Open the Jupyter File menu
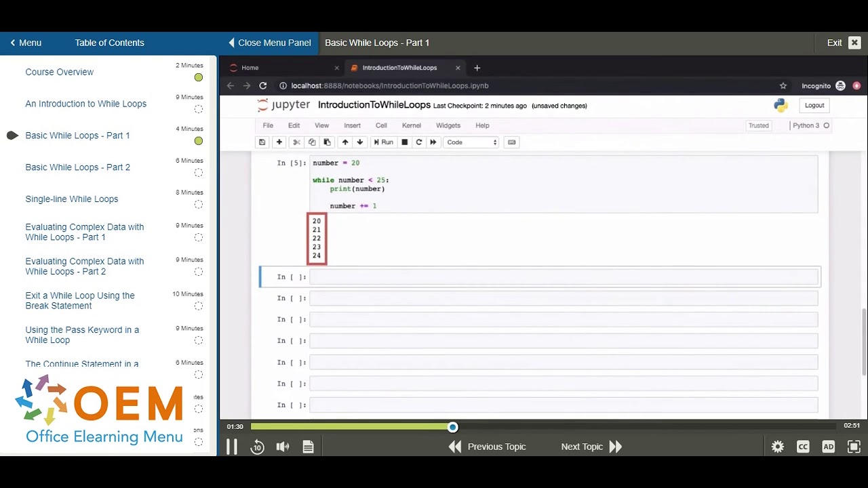868x488 pixels. click(x=268, y=125)
